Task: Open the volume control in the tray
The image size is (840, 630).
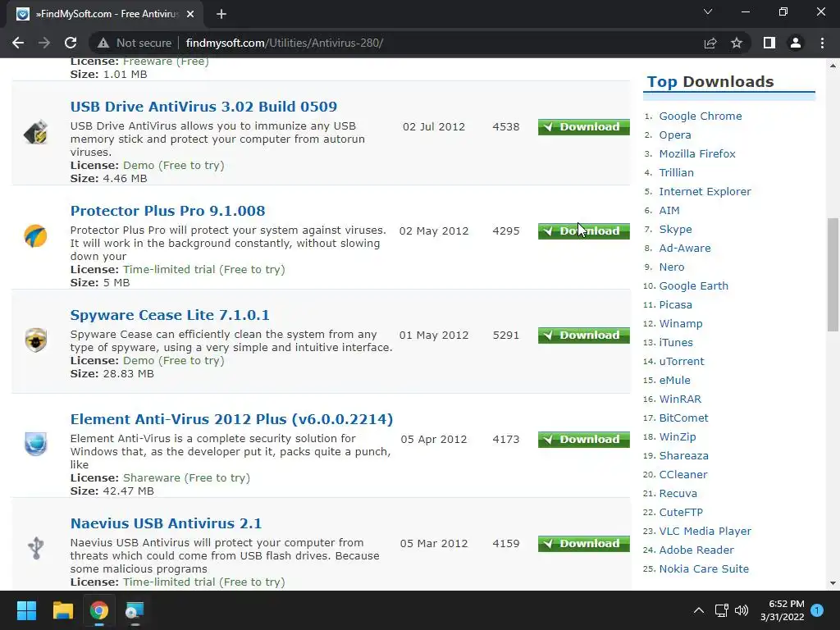Action: (742, 610)
